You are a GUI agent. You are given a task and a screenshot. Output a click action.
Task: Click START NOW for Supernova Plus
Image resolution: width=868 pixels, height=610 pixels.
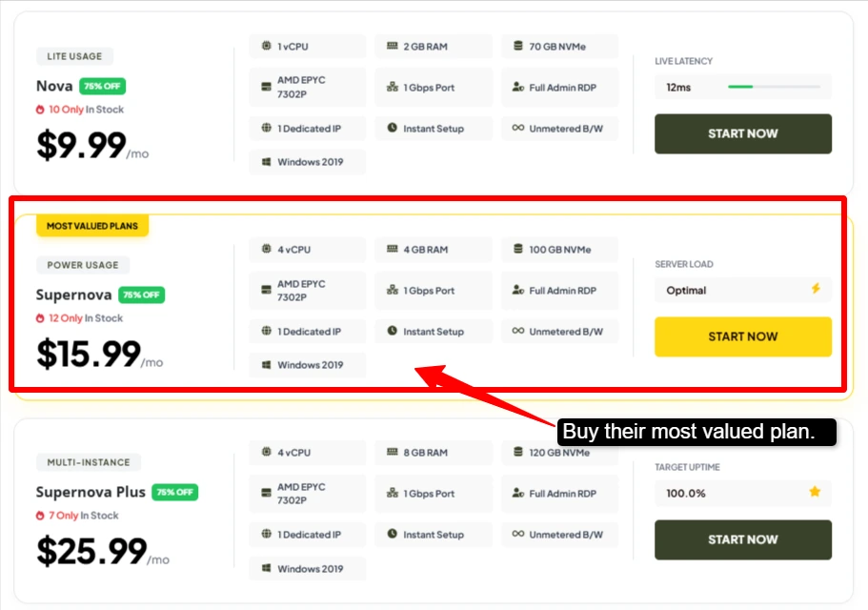743,539
